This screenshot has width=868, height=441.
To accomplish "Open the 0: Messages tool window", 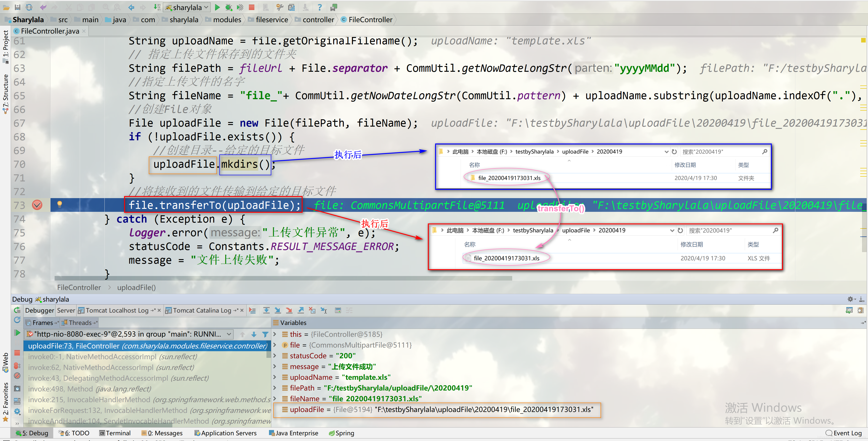I will [x=162, y=433].
